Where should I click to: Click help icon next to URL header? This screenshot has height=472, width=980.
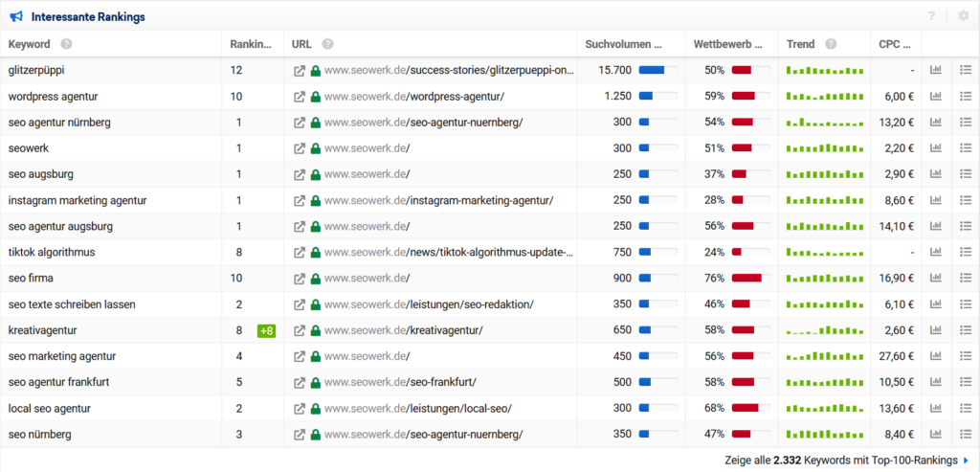click(x=327, y=44)
